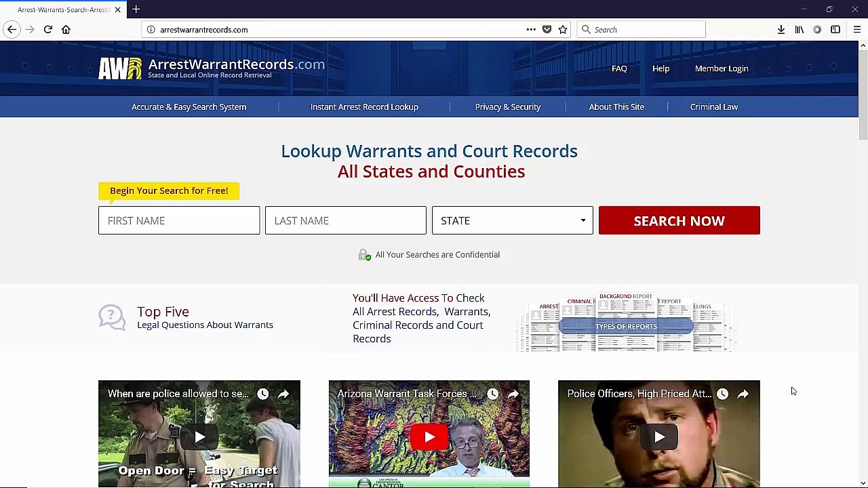Click the LAST NAME field
Image resolution: width=868 pixels, height=488 pixels.
pos(346,220)
